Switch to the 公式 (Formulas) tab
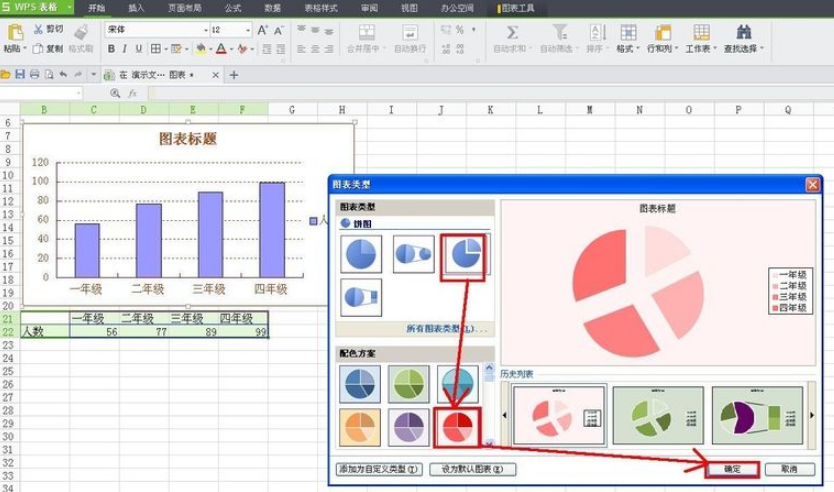 pyautogui.click(x=232, y=8)
